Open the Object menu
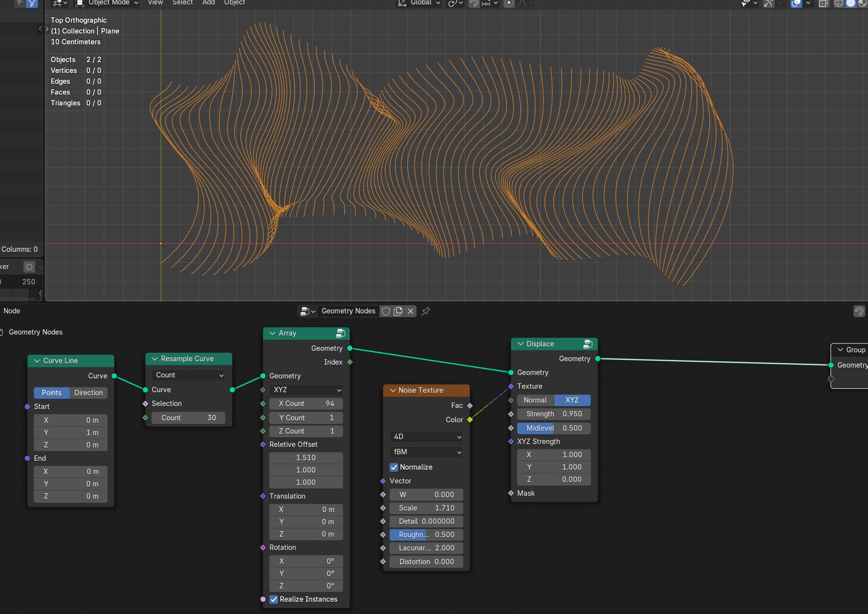Image resolution: width=868 pixels, height=614 pixels. point(234,2)
